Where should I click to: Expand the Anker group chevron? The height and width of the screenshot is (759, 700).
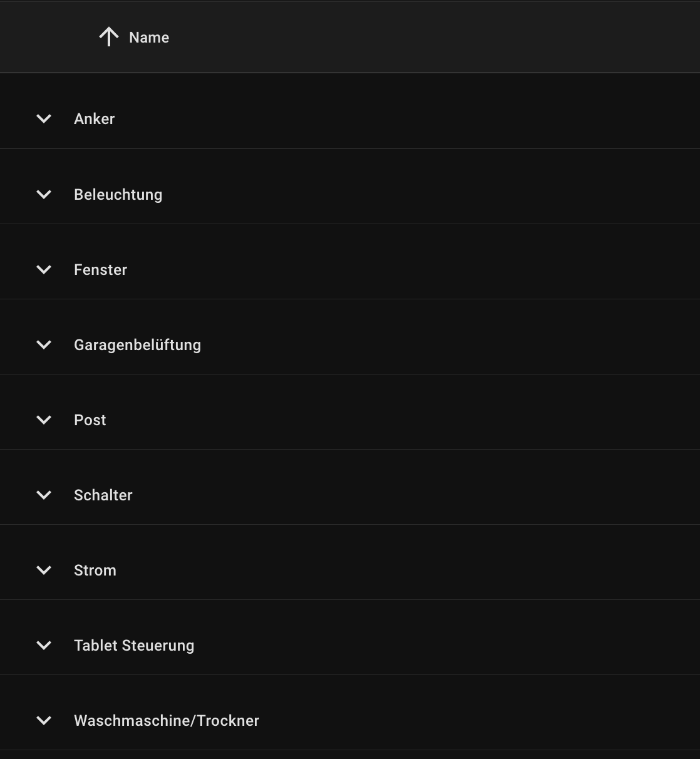(x=44, y=119)
